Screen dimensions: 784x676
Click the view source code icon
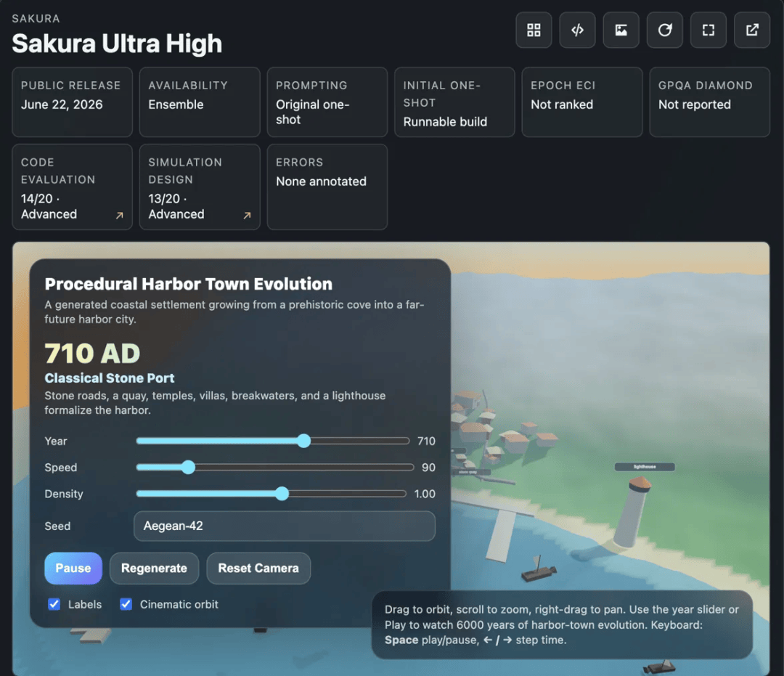point(577,30)
